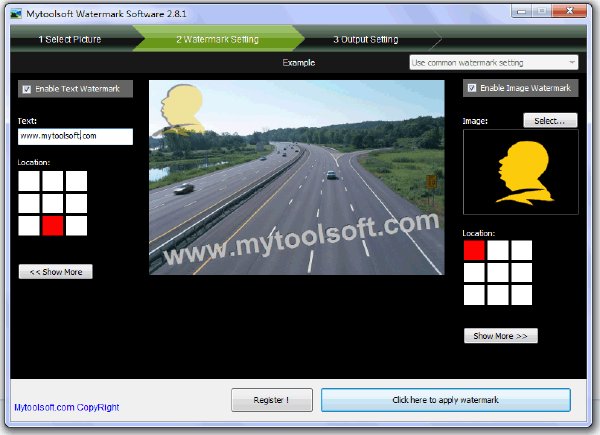The width and height of the screenshot is (600, 435).
Task: Set image location to bottom-left cell
Action: coord(474,295)
